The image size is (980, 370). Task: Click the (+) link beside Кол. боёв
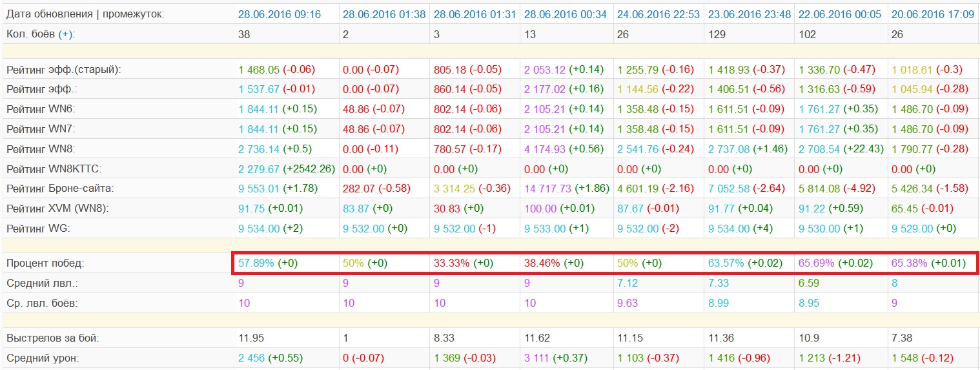(x=65, y=34)
